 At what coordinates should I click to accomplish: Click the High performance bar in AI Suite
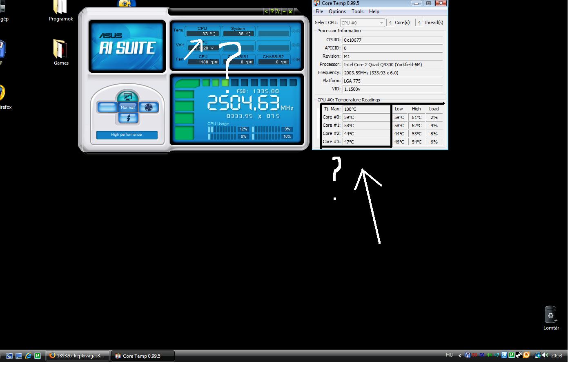click(127, 135)
